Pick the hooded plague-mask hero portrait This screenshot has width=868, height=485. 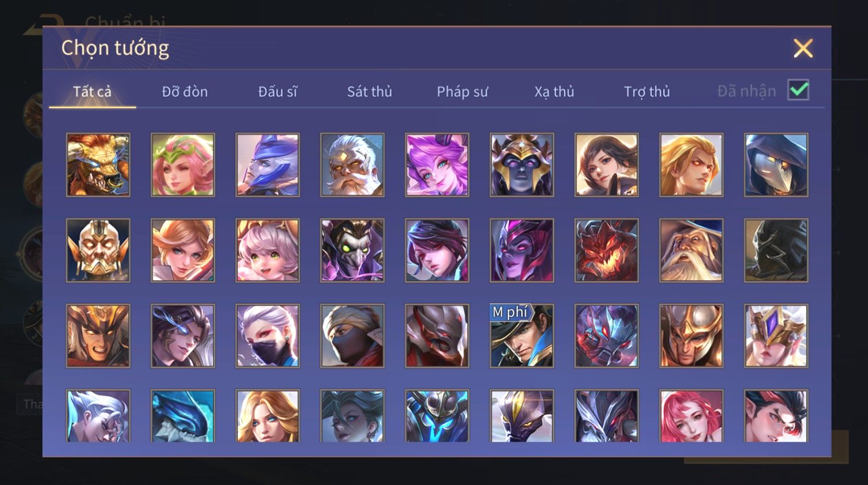[776, 165]
